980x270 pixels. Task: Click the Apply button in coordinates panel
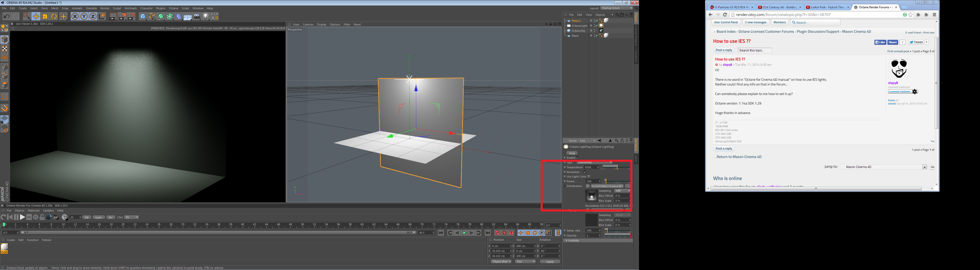(550, 261)
